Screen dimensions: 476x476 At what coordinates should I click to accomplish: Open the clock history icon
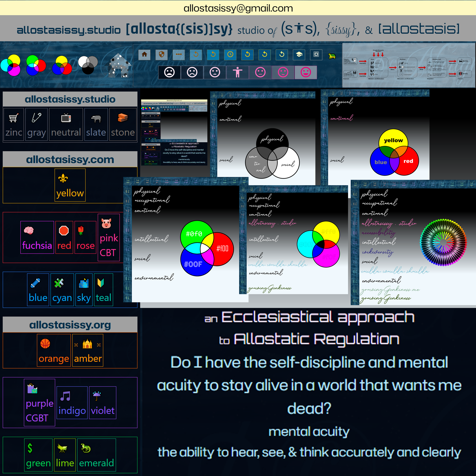230,55
